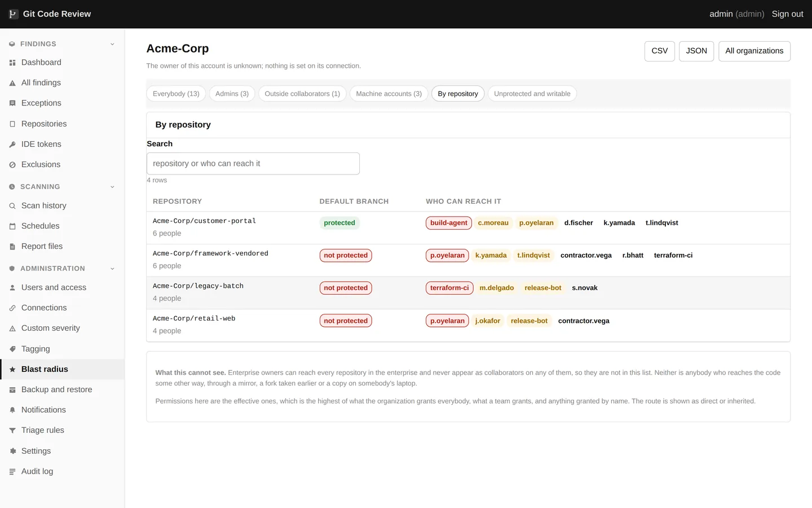Sign out of the admin account
The image size is (812, 508).
click(787, 14)
